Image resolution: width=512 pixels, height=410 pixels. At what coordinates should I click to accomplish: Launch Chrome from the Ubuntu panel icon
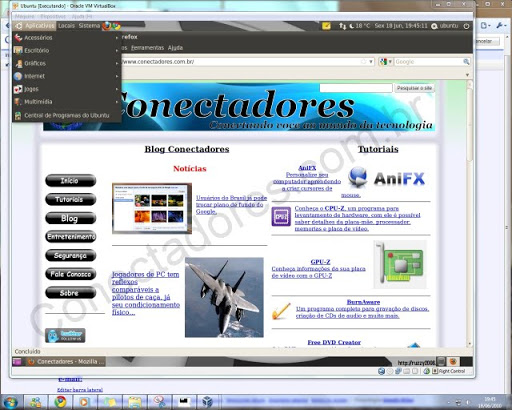(x=116, y=26)
